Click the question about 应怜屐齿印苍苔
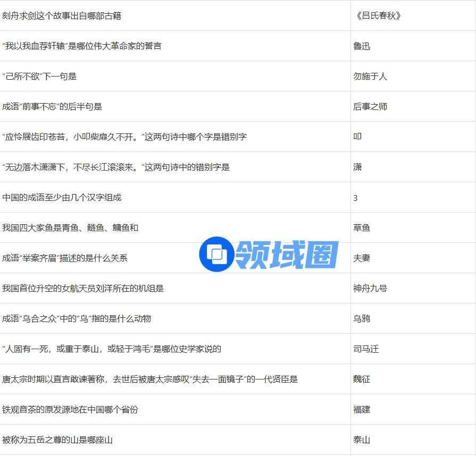The width and height of the screenshot is (476, 456). [x=124, y=137]
